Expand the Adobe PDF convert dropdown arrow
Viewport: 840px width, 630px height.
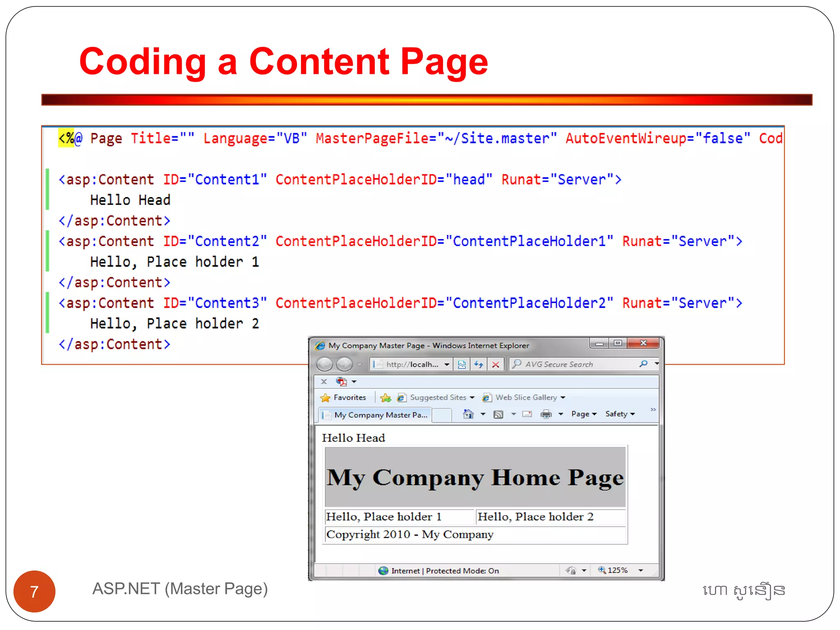click(x=354, y=382)
